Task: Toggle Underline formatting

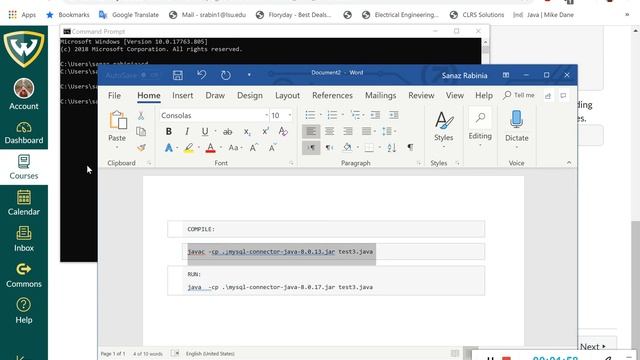Action: click(205, 131)
